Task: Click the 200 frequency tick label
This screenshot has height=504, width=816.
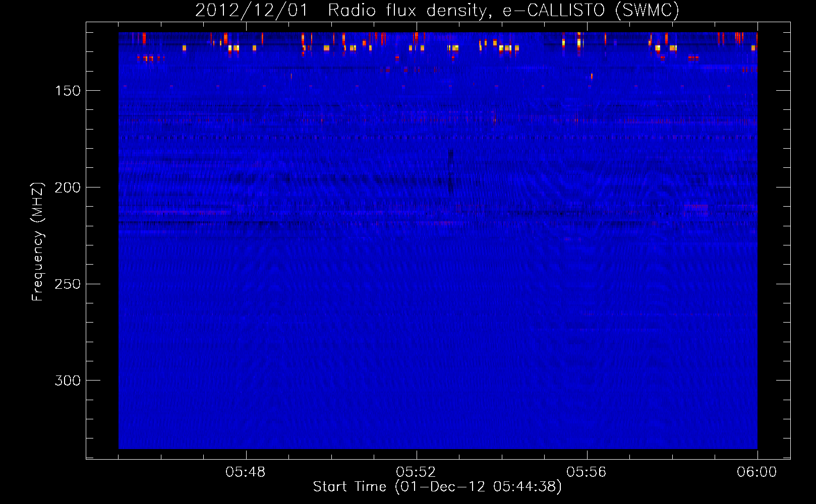Action: (x=68, y=187)
